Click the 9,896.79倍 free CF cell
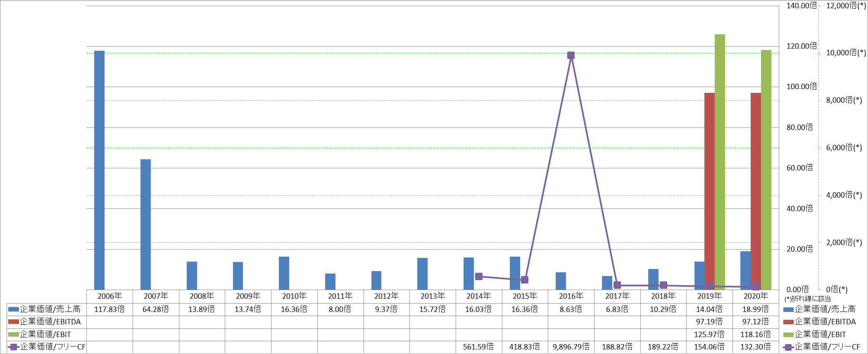The width and height of the screenshot is (868, 354). (571, 347)
